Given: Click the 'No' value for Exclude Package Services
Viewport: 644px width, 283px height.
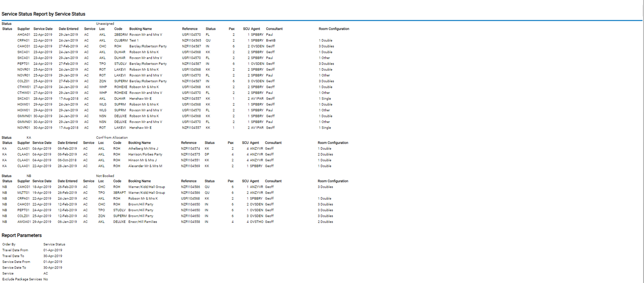Looking at the screenshot, I should pyautogui.click(x=46, y=279).
